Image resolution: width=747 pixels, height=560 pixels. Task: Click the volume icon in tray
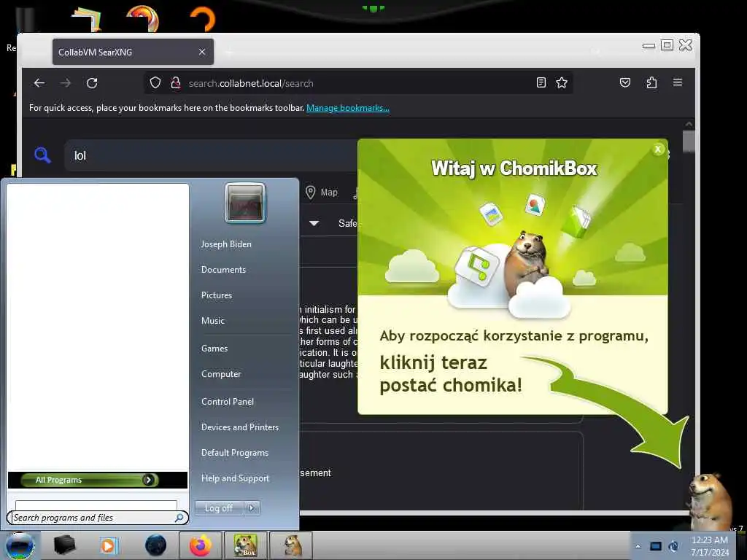pyautogui.click(x=673, y=546)
